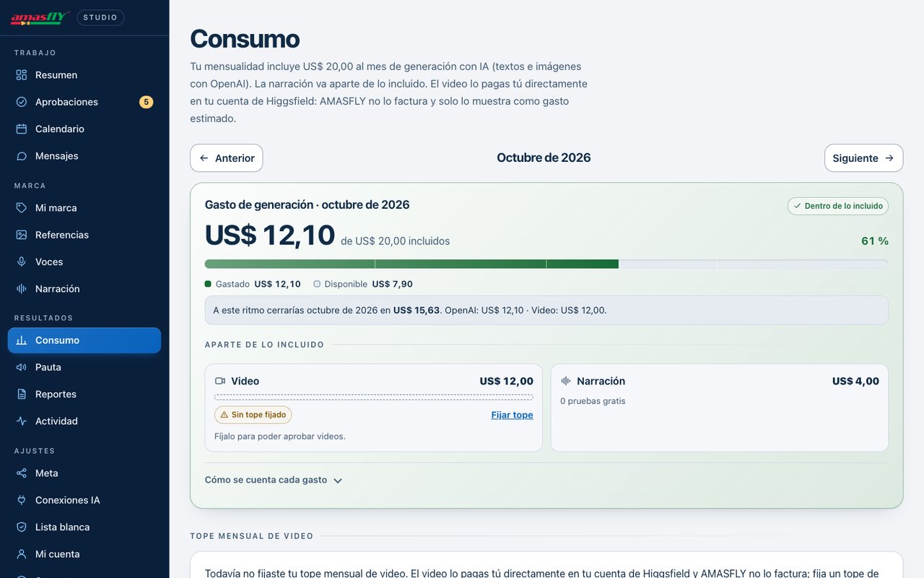
Task: Go to Reportes in sidebar
Action: 84,394
